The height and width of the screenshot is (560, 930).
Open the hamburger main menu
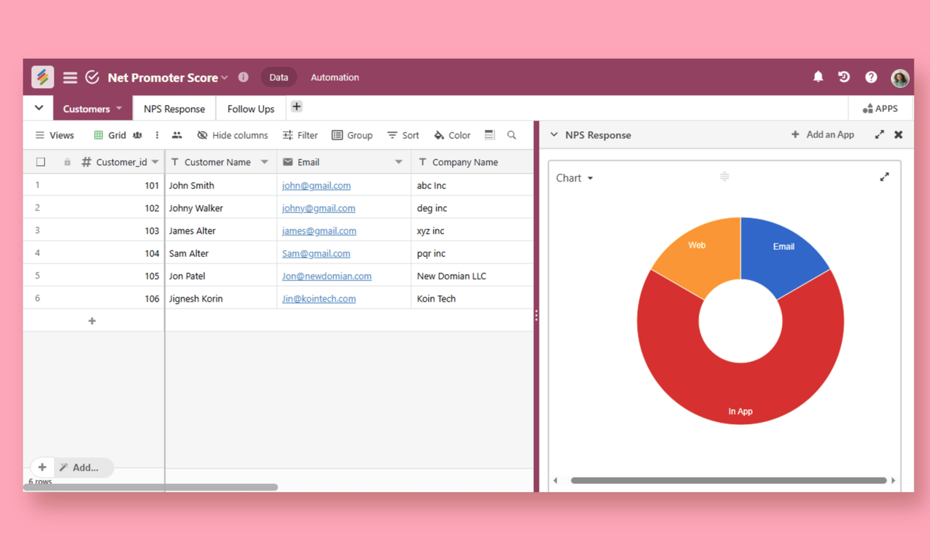70,78
